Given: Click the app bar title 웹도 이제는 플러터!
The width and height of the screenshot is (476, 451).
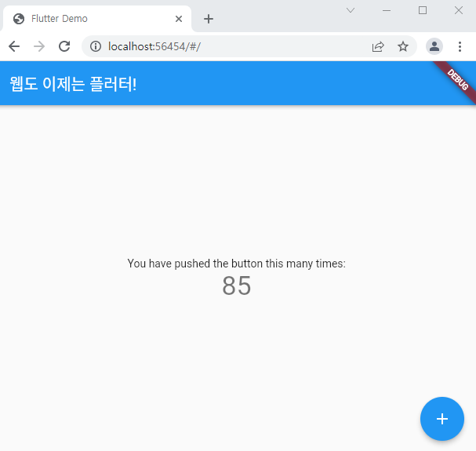Looking at the screenshot, I should pos(73,84).
